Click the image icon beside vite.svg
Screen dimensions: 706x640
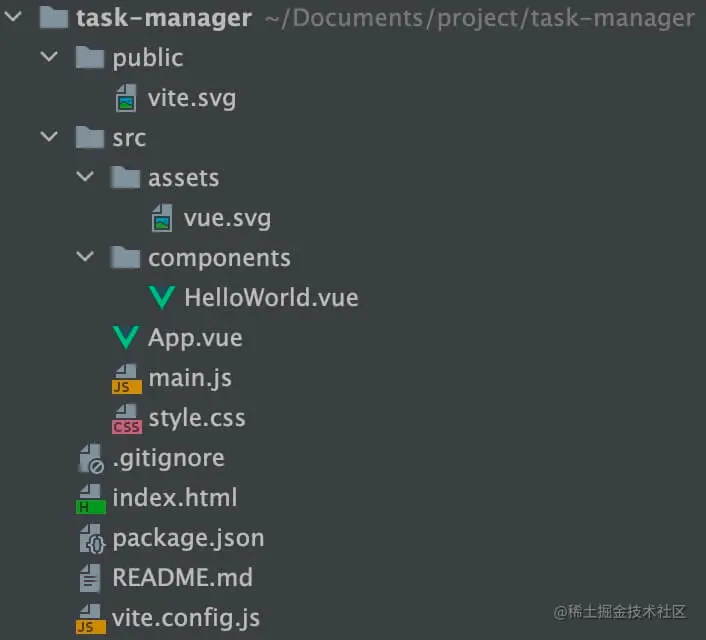point(126,98)
